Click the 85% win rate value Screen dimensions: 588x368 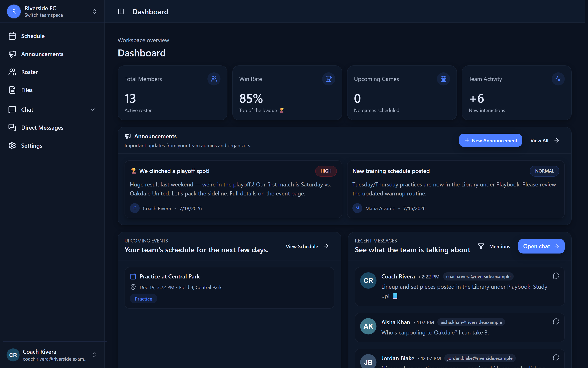click(251, 99)
